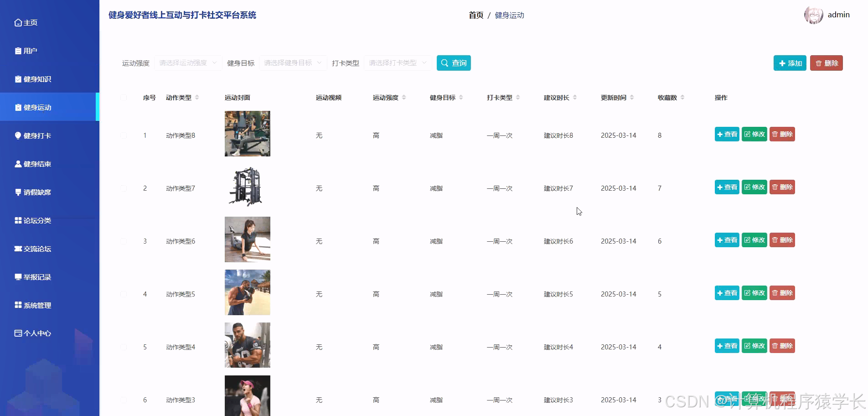Toggle the select-all header checkbox
This screenshot has height=416, width=868.
(x=124, y=98)
